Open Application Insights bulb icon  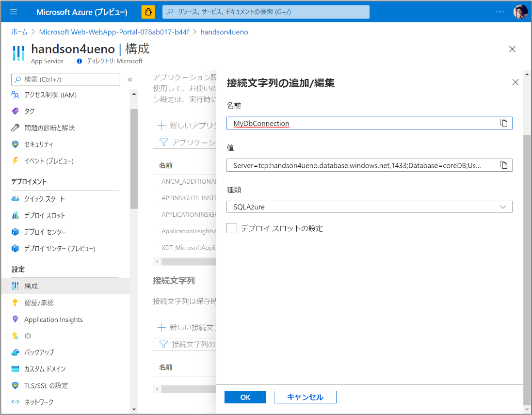15,319
